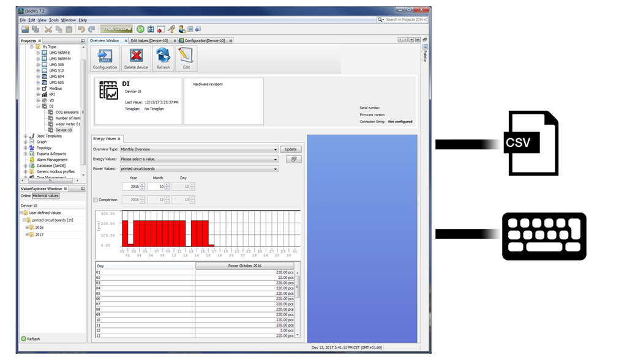Switch to the Edit Values [Device-10] tab
Image resolution: width=627 pixels, height=364 pixels.
click(x=150, y=40)
